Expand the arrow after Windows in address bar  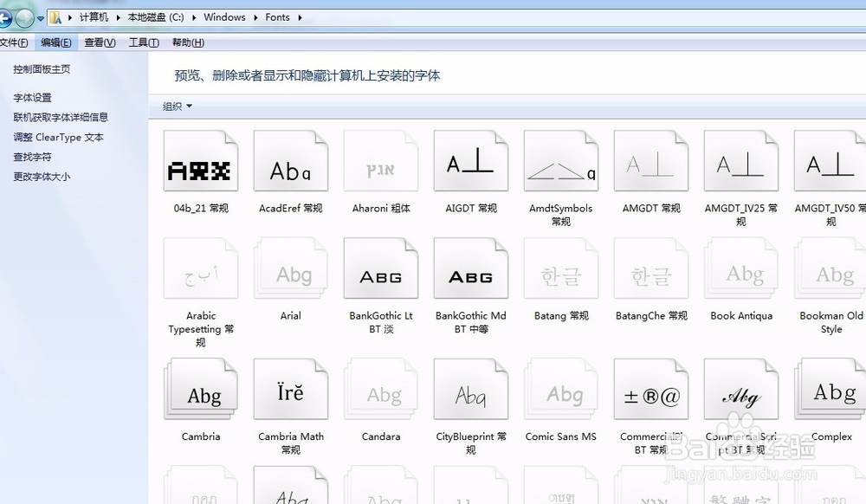[x=255, y=17]
